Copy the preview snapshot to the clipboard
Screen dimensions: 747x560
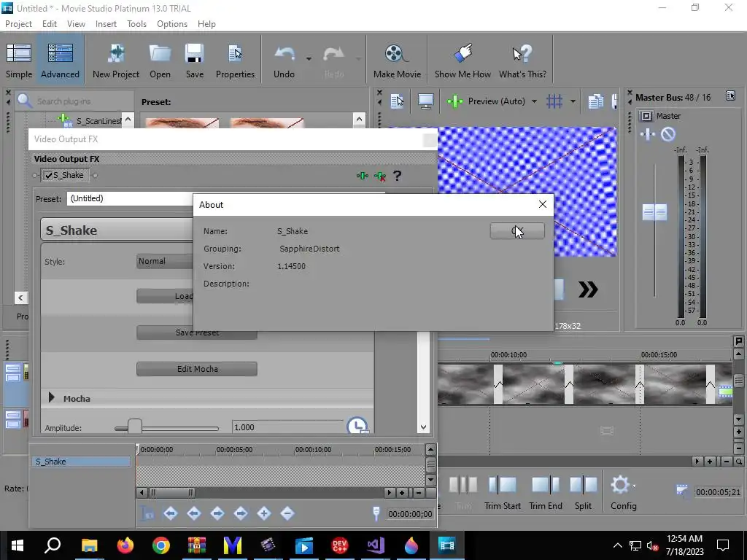[x=595, y=101]
